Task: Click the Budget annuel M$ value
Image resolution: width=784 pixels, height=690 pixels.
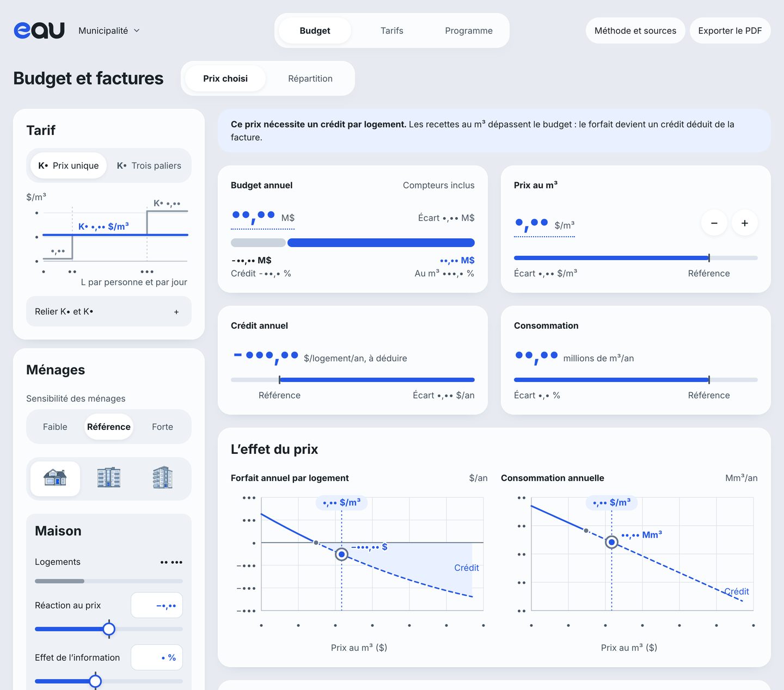Action: pos(262,218)
